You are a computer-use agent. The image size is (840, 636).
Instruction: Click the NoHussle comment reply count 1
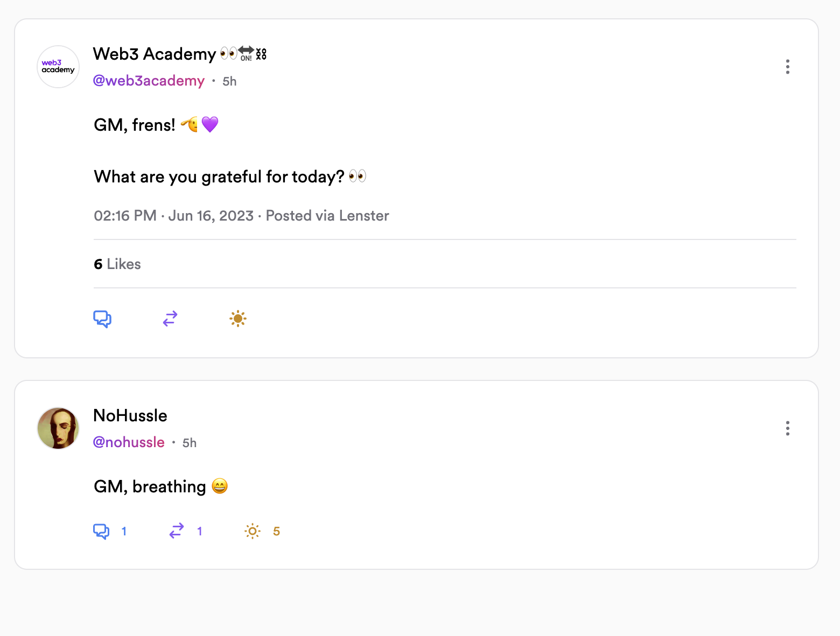pos(124,532)
